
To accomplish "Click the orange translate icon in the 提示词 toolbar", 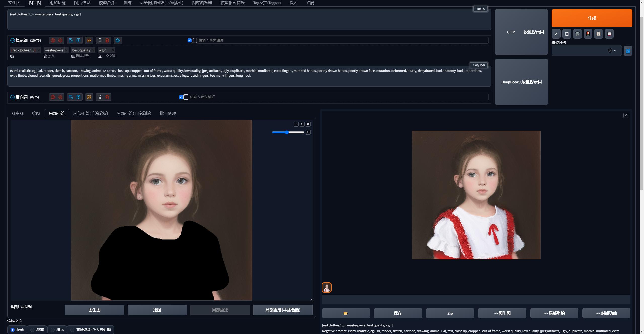I will tap(89, 40).
